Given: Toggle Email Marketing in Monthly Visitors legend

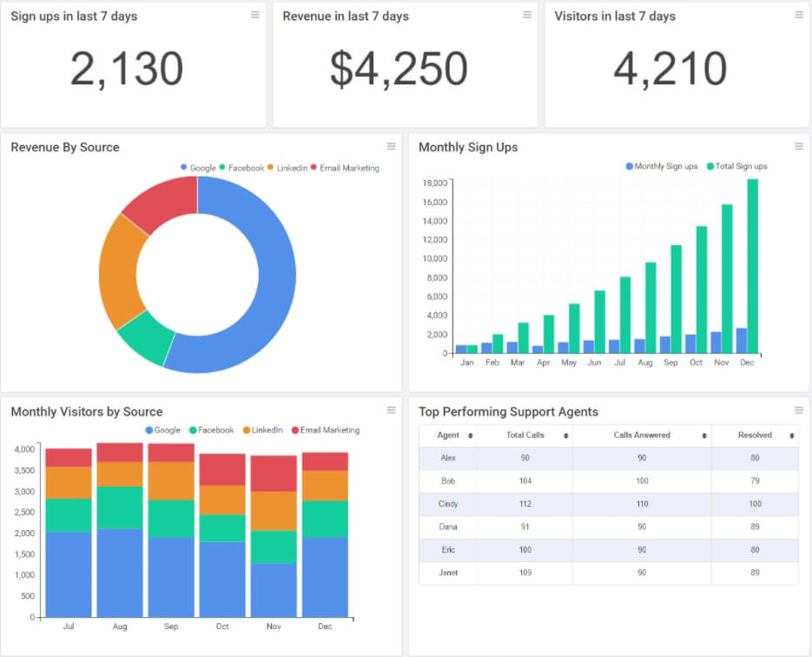Looking at the screenshot, I should click(x=326, y=430).
